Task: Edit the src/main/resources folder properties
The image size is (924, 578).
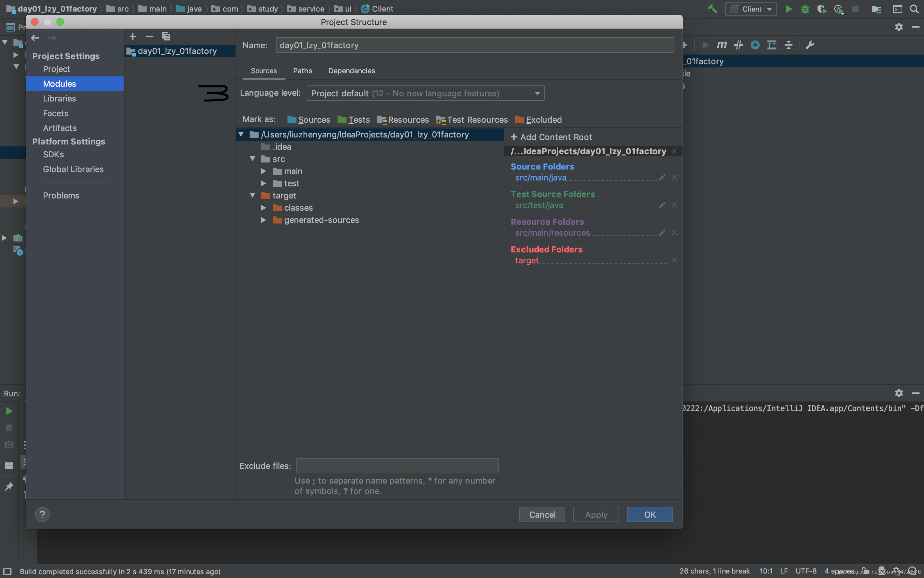Action: tap(662, 232)
